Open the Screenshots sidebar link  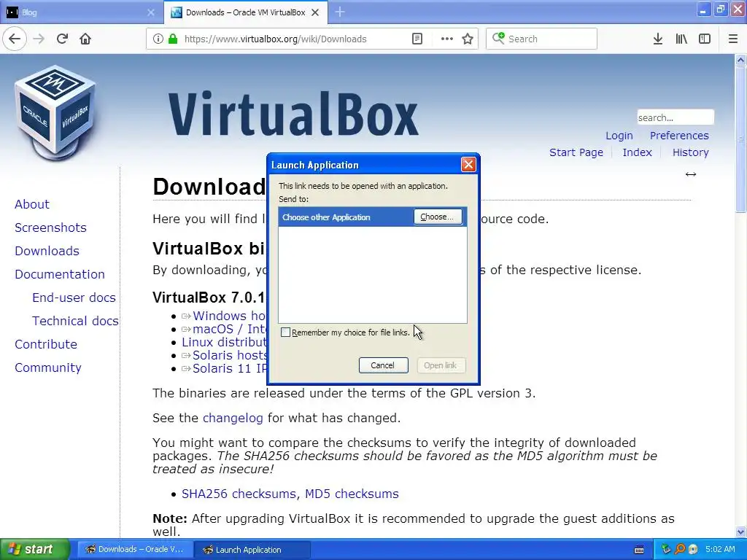(x=50, y=227)
